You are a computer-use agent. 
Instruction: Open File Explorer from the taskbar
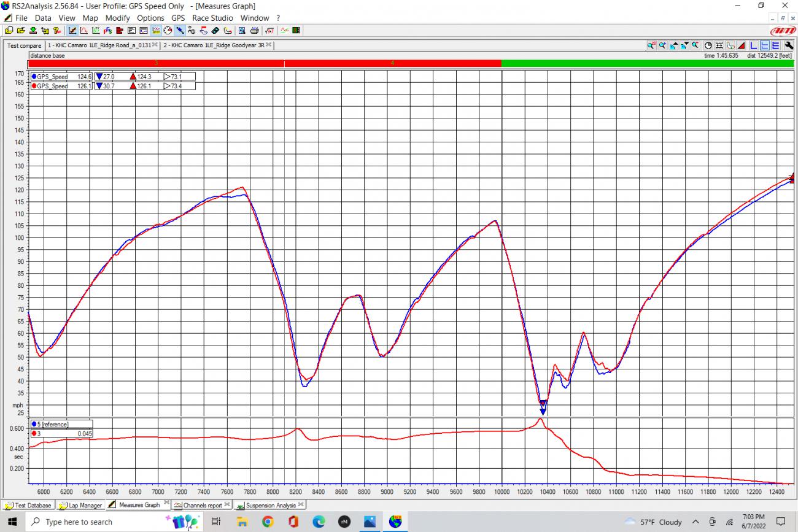tap(242, 522)
